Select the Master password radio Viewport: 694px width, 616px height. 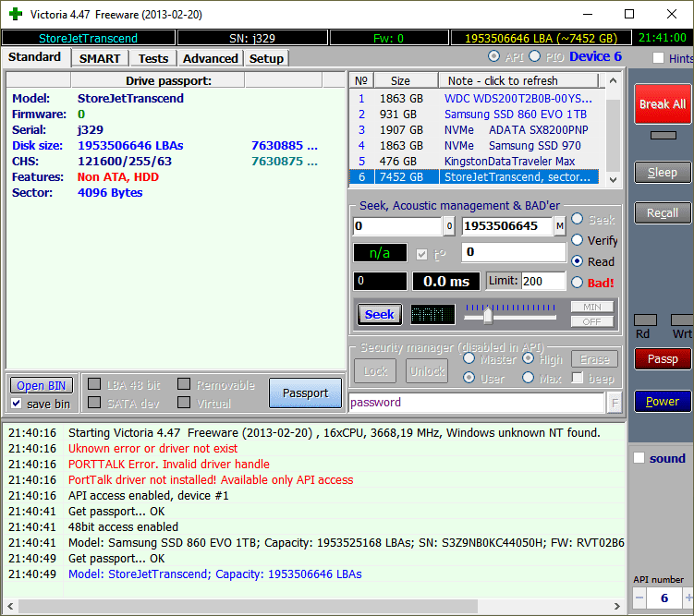pos(469,358)
